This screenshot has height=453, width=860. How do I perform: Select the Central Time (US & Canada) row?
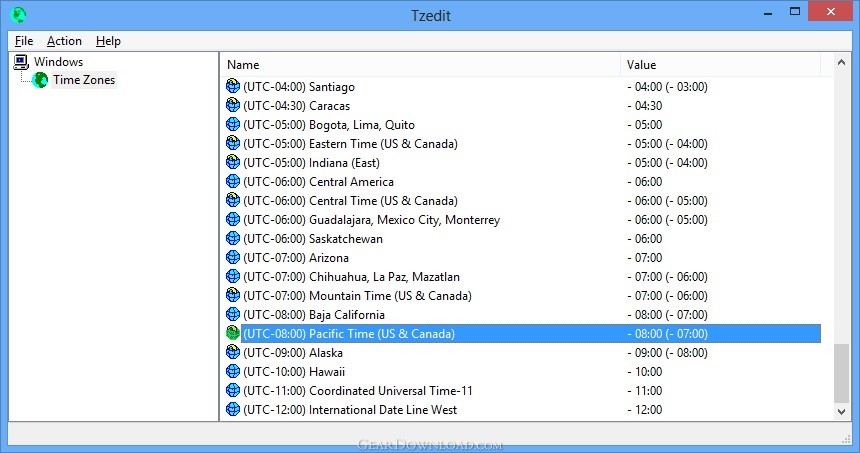pos(523,201)
